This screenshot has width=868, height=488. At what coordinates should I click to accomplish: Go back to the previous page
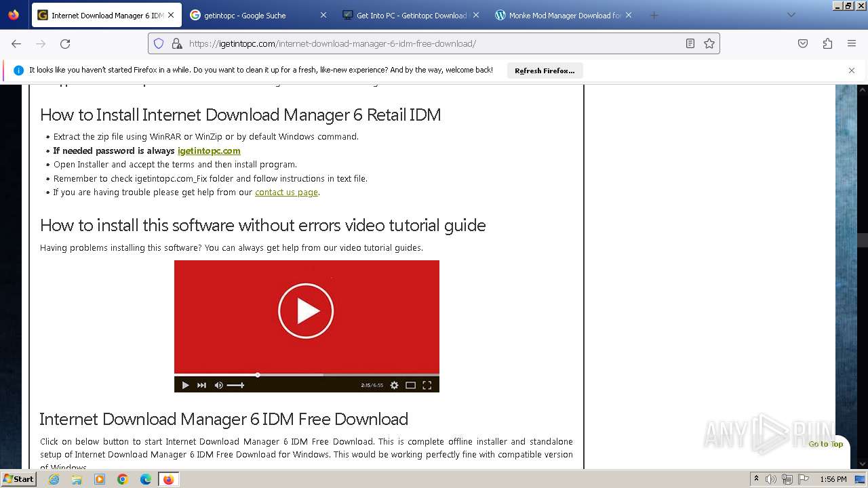[x=16, y=43]
